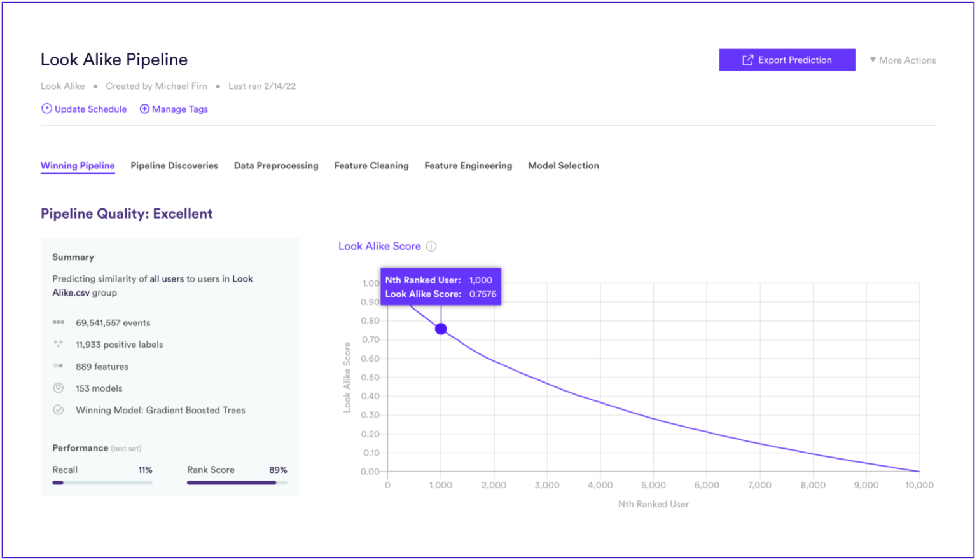Screen dimensions: 977x560
Task: Select the features icon next to 889 features
Action: 59,366
